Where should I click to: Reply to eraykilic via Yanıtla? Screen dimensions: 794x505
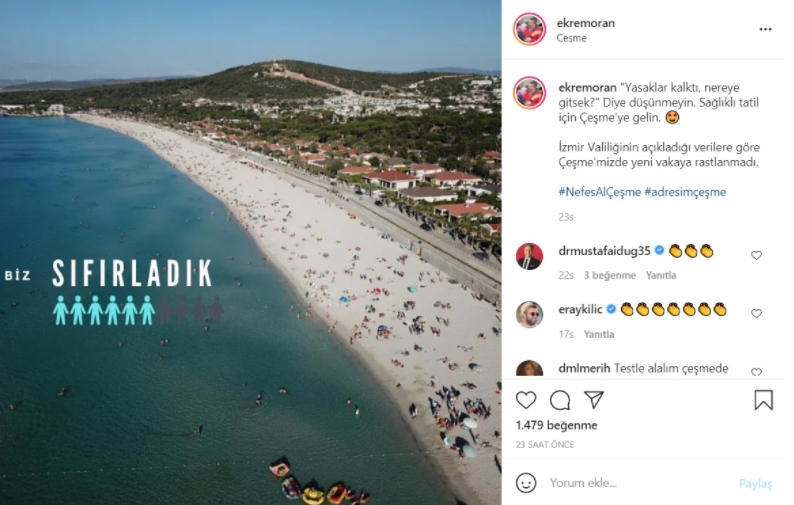pyautogui.click(x=599, y=334)
